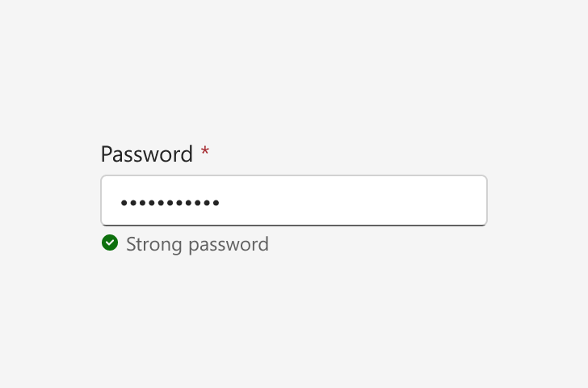Click the center of the password text box

click(x=294, y=200)
